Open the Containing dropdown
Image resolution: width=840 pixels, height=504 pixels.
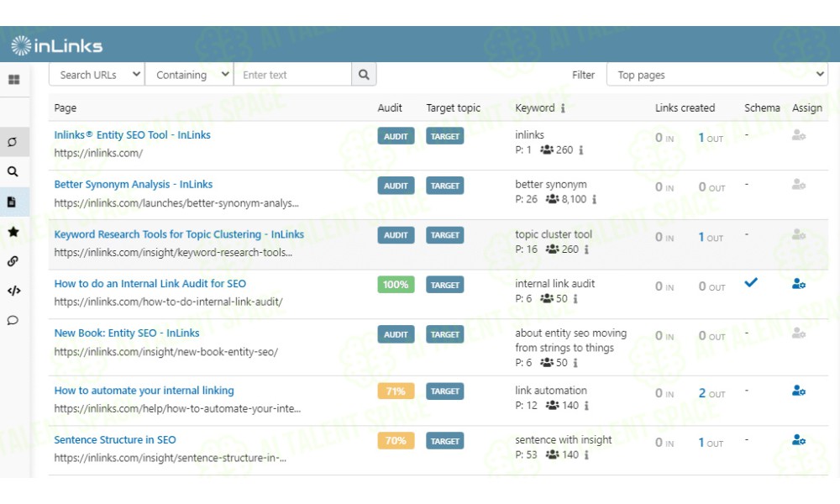(190, 75)
